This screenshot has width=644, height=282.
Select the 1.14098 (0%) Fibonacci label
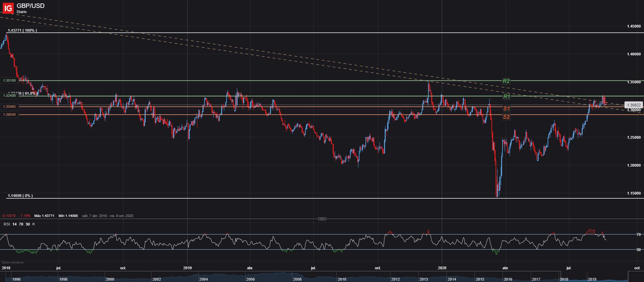point(20,196)
